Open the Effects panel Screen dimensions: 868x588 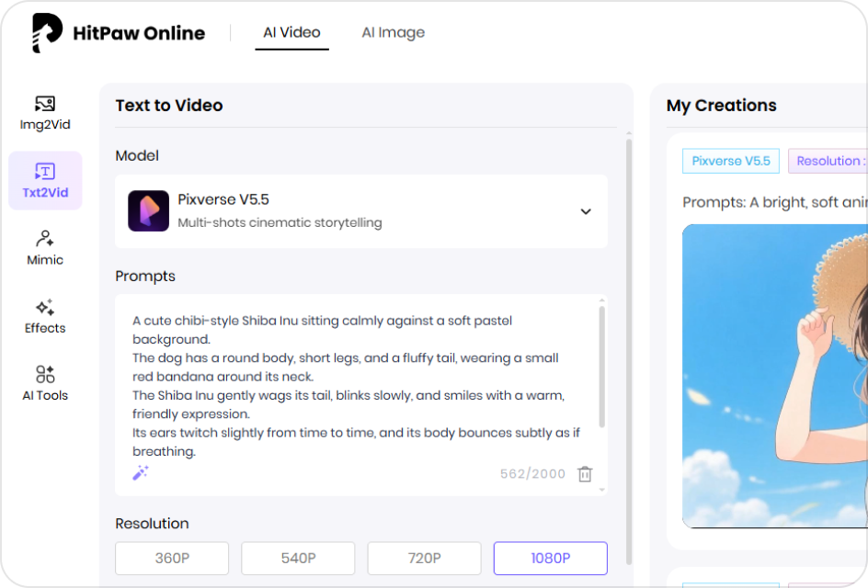[45, 316]
